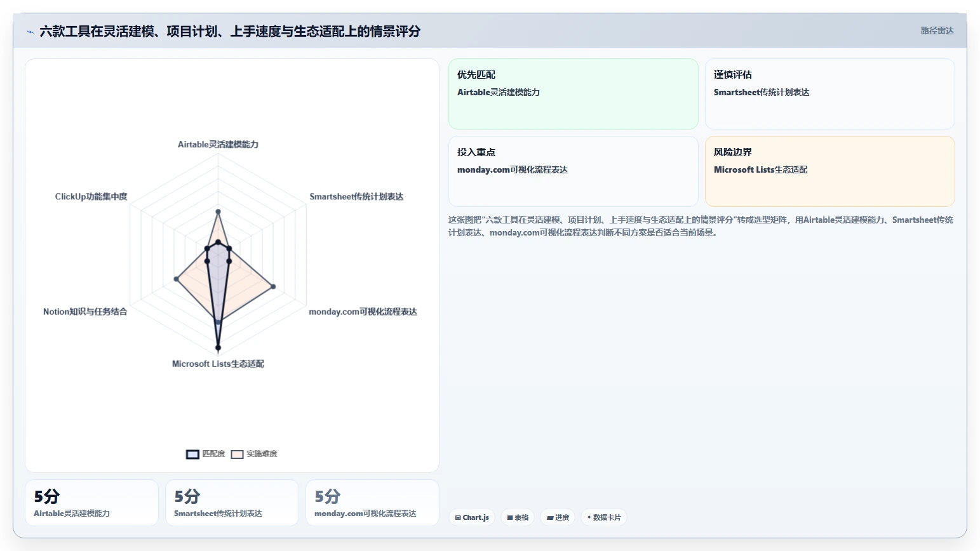Viewport: 980px width, 551px height.
Task: Open the orange 风险边界 card
Action: [830, 171]
